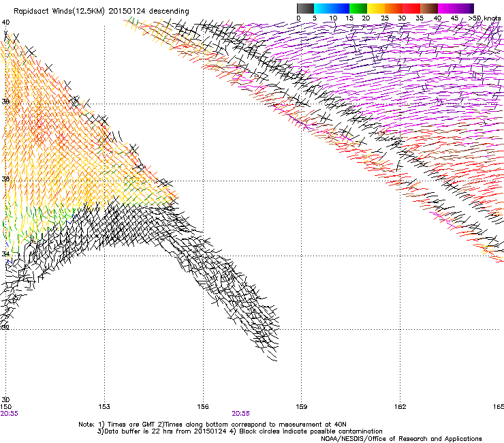The image size is (504, 443).
Task: Click the longitude label '150'
Action: coord(6,407)
